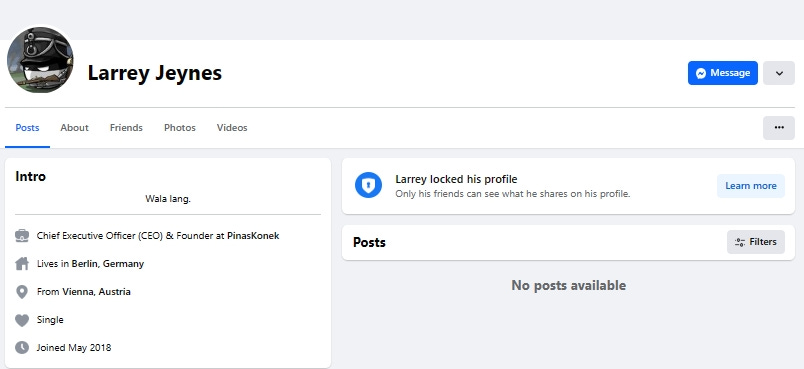Open the Berlin, Germany link
Image resolution: width=804 pixels, height=369 pixels.
pyautogui.click(x=108, y=264)
